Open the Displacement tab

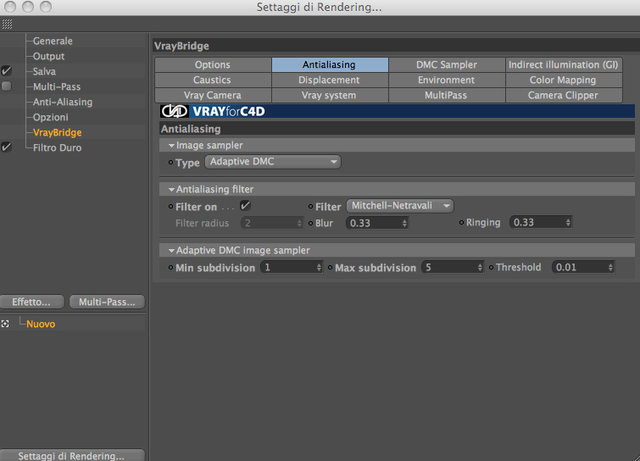pyautogui.click(x=330, y=80)
